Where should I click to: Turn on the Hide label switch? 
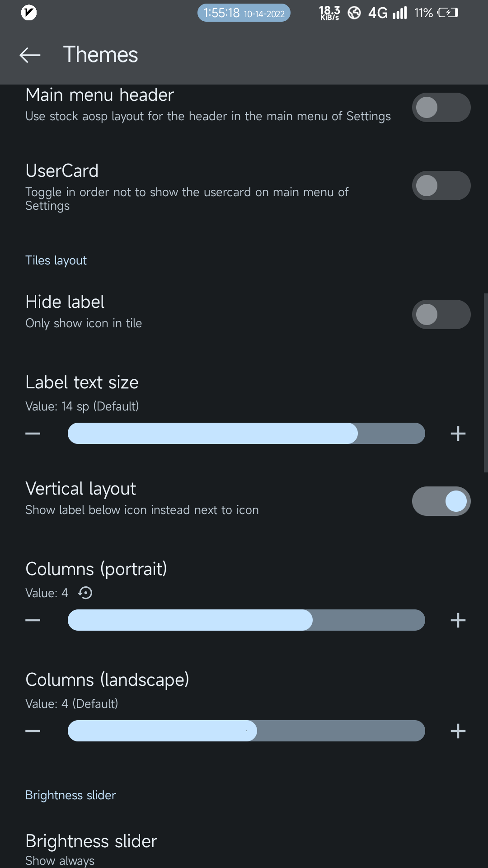coord(441,315)
